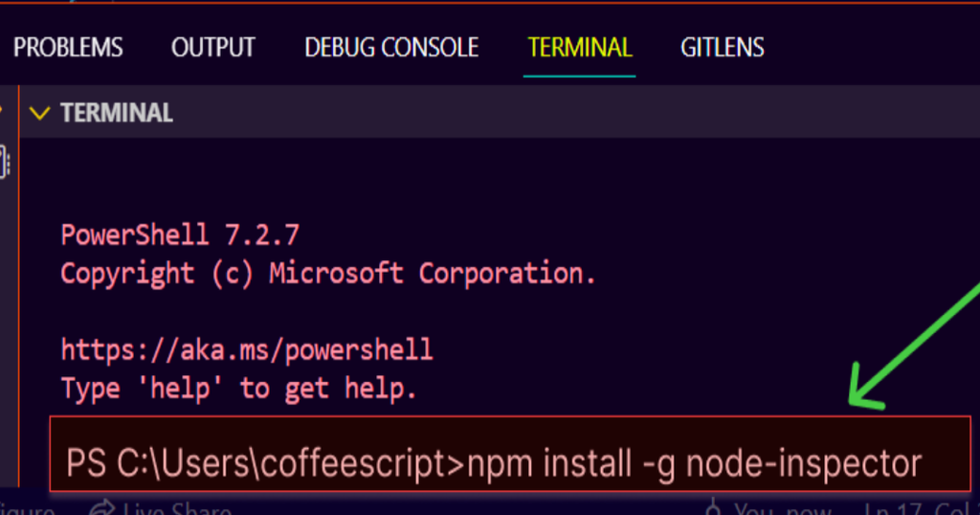Start Live Share from status bar text
This screenshot has height=515, width=980.
pos(176,509)
